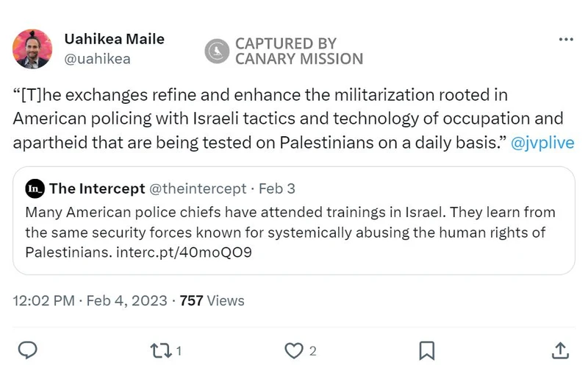This screenshot has width=588, height=368.
Task: Like the tweet with the heart icon
Action: (x=293, y=350)
